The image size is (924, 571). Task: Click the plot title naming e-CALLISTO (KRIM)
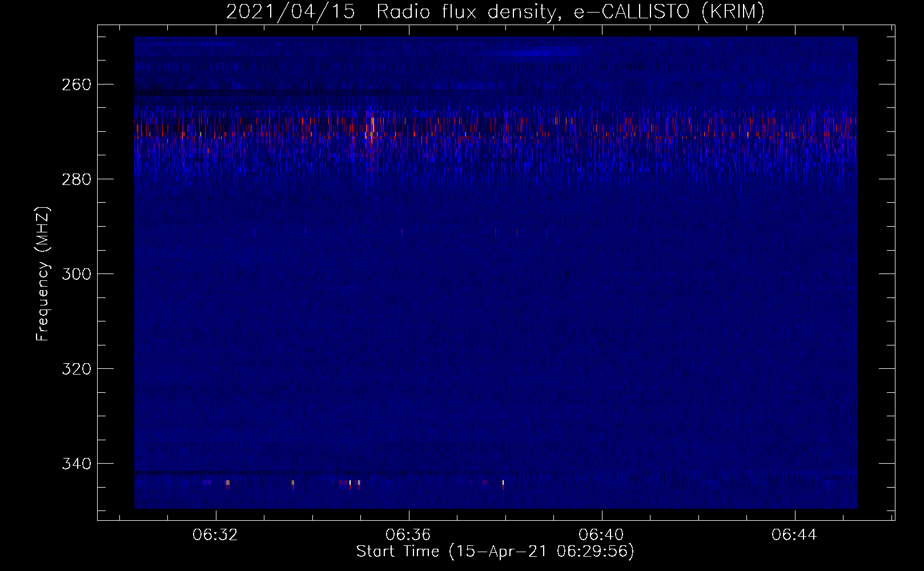(x=495, y=11)
